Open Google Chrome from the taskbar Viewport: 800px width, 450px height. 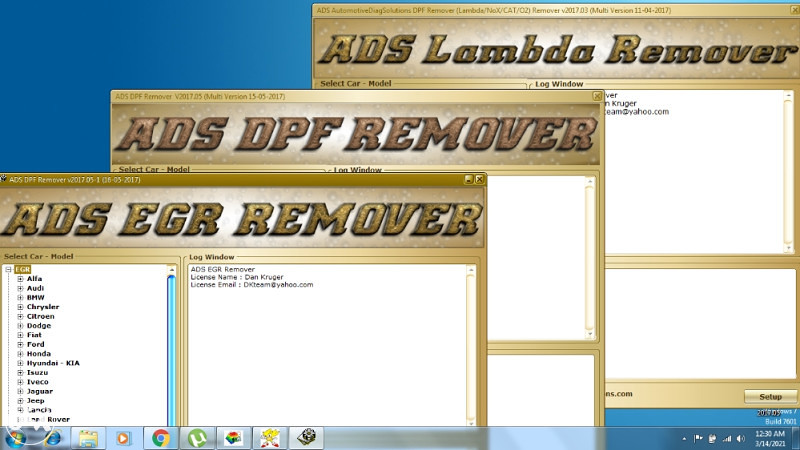click(x=161, y=438)
